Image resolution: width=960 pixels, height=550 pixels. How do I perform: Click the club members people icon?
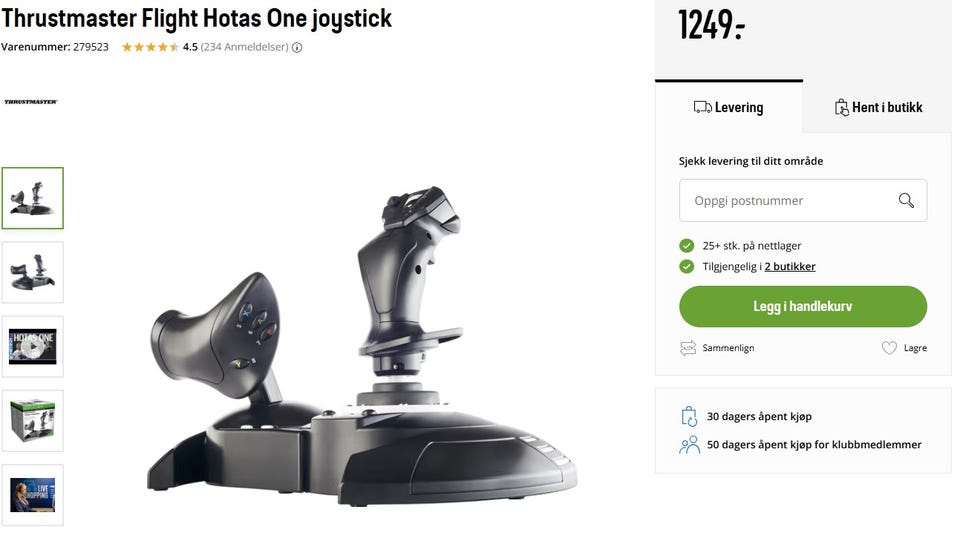click(689, 445)
